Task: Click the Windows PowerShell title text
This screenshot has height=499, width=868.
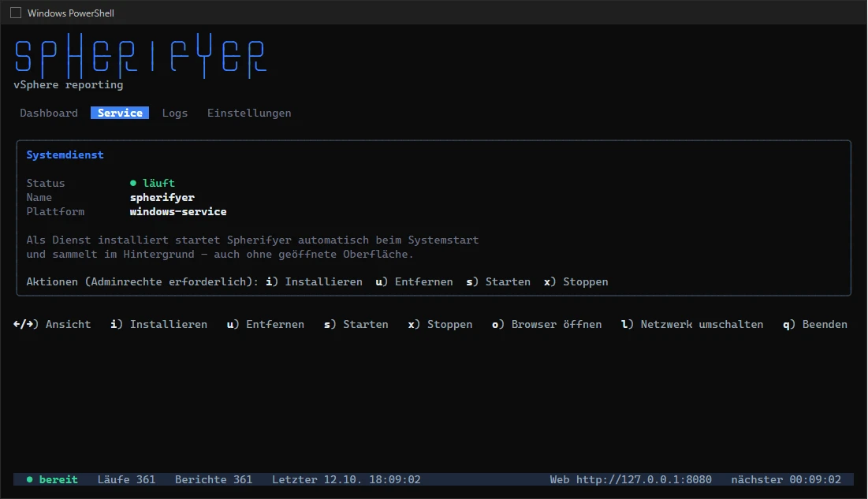Action: click(71, 13)
